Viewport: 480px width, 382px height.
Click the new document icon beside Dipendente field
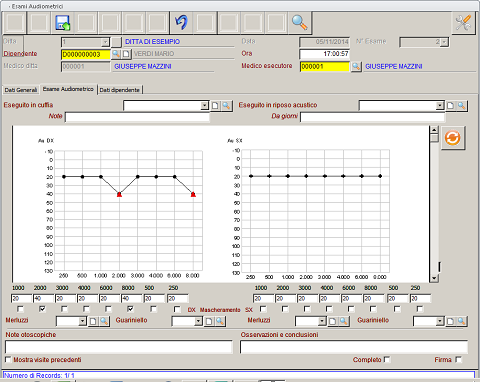(126, 54)
